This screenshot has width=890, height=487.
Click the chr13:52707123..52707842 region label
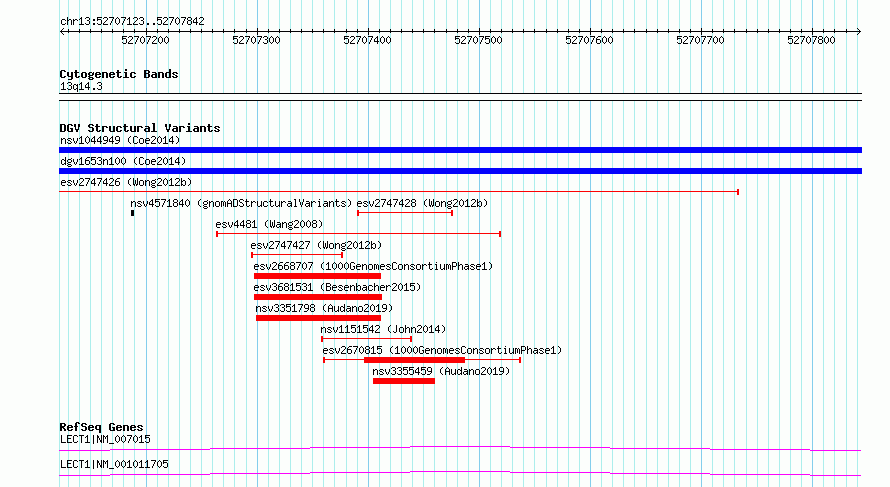[132, 21]
